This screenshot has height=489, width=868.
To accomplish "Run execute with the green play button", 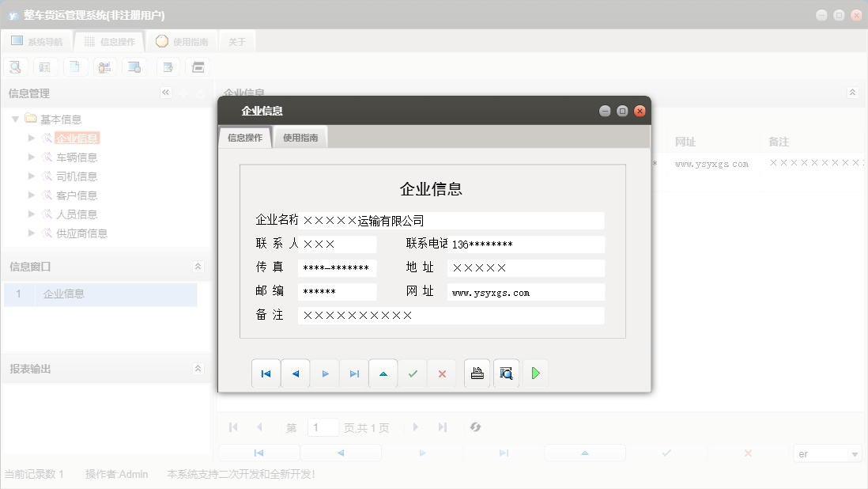I will 535,373.
